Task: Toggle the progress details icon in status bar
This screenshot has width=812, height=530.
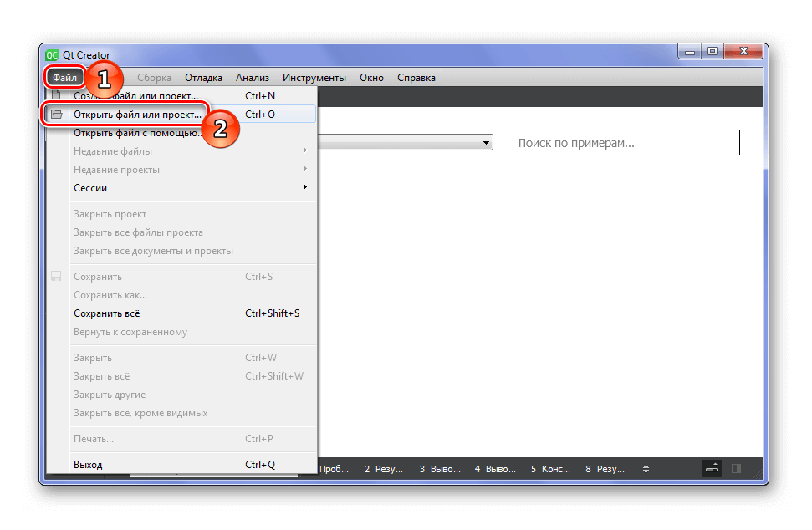Action: 712,468
